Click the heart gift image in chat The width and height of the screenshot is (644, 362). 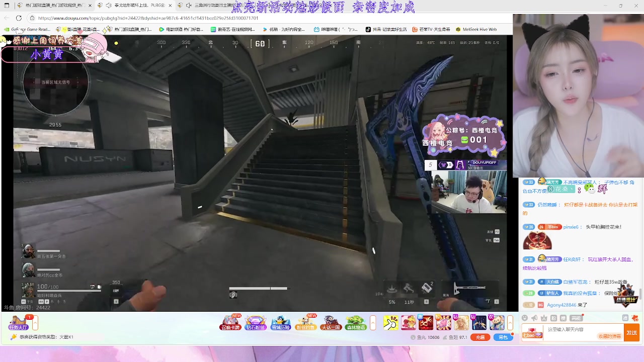[x=537, y=241]
